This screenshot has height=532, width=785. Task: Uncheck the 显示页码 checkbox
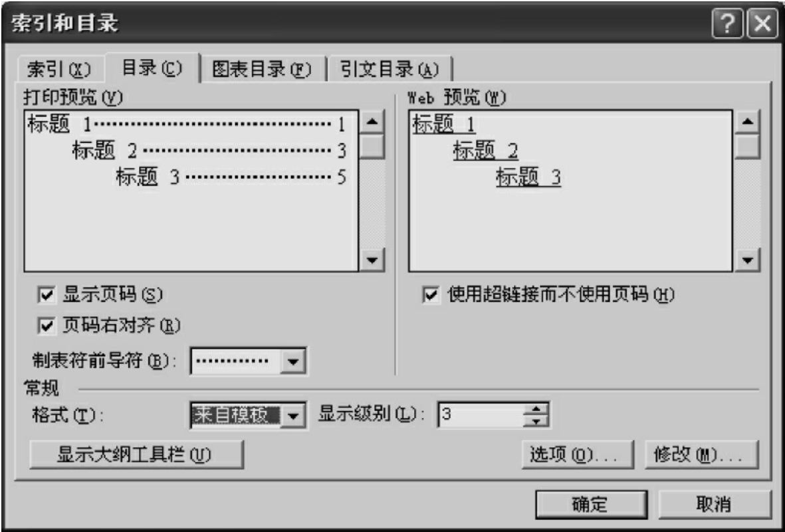[x=46, y=295]
